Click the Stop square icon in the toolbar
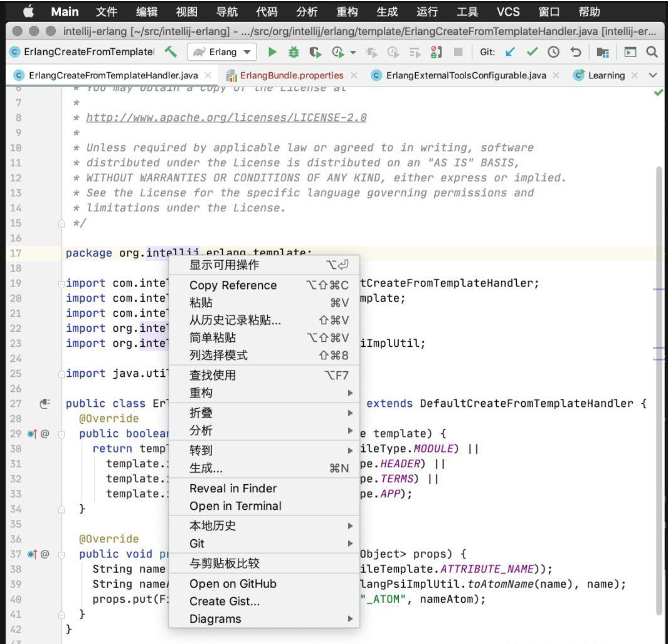Screen dimensions: 668x644 click(459, 52)
